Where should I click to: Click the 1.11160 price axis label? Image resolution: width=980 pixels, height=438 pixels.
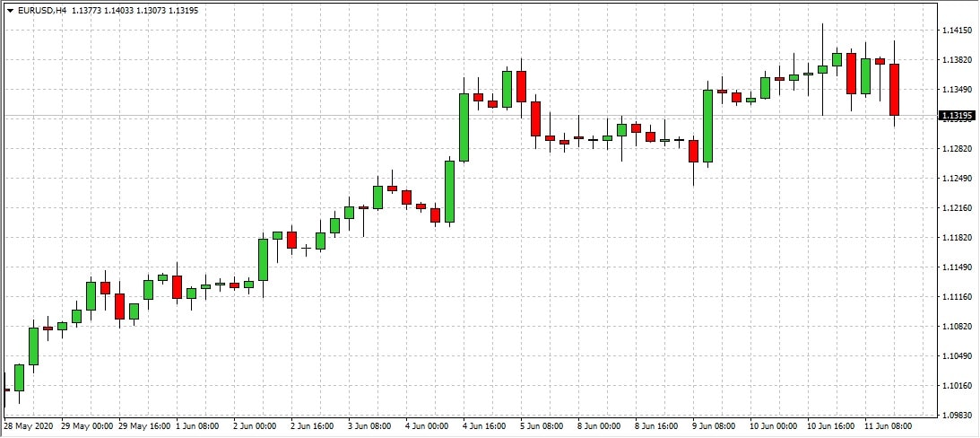957,296
